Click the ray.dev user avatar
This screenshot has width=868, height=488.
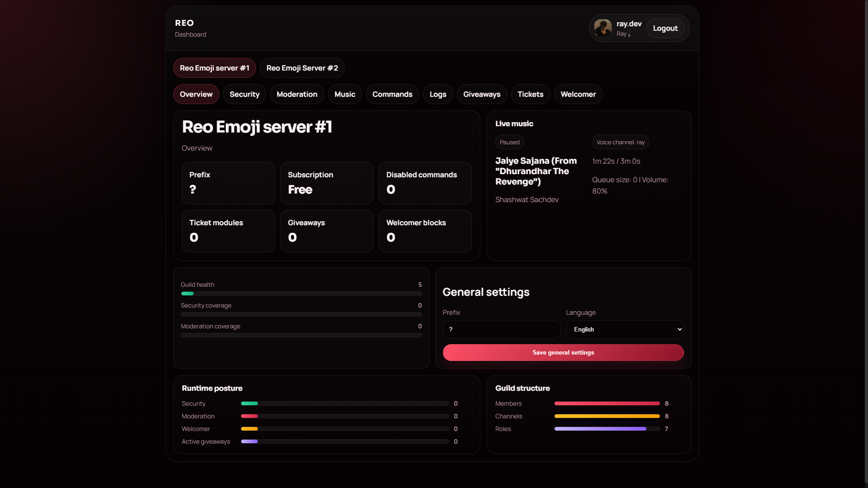tap(602, 28)
